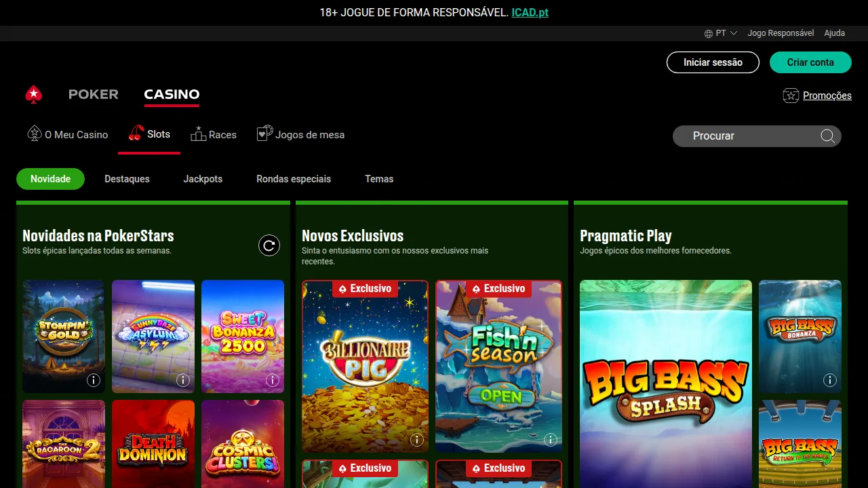Open Big Bass Return to the Races thumbnail

coord(800,444)
